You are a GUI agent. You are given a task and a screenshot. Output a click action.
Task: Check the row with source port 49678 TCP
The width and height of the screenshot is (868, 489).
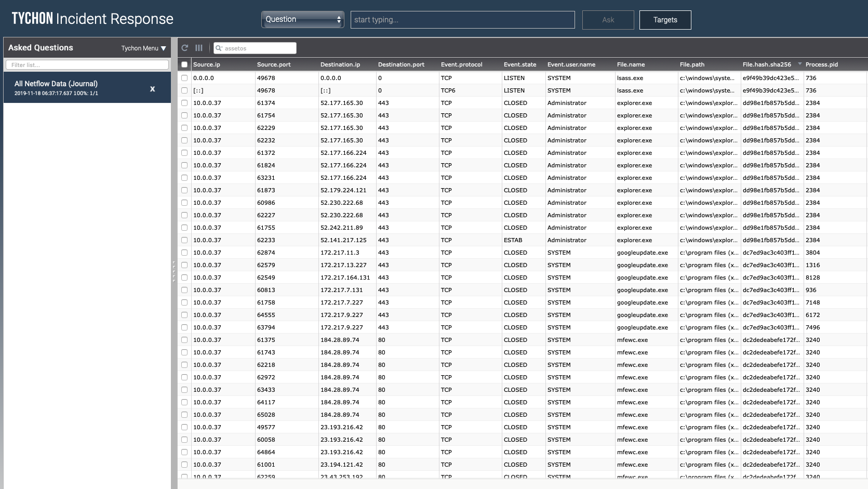[184, 78]
